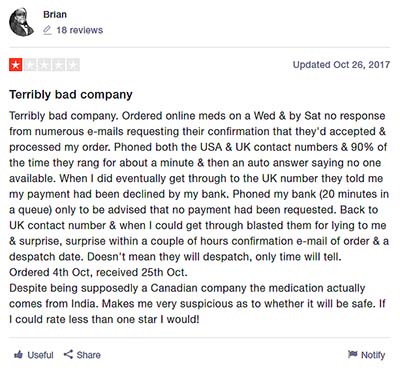Click the Share arrow icon

[68, 354]
